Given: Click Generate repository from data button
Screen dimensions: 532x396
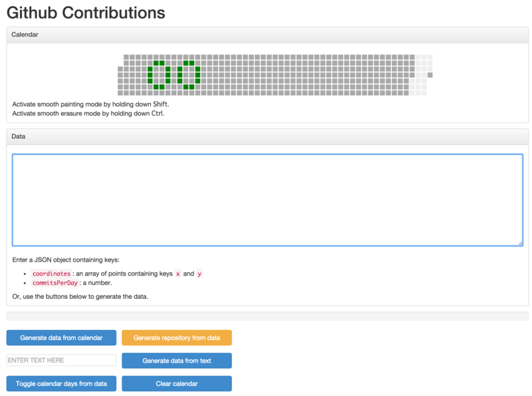Looking at the screenshot, I should tap(177, 337).
